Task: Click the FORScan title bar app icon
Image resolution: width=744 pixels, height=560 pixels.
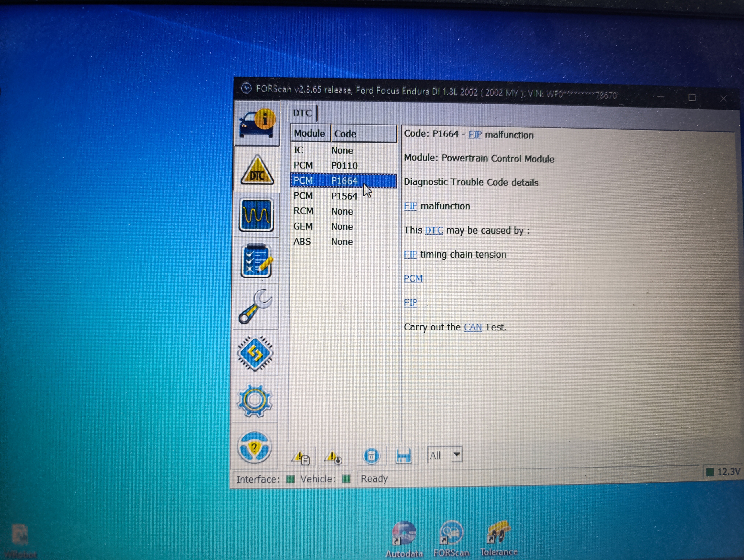Action: click(x=246, y=88)
